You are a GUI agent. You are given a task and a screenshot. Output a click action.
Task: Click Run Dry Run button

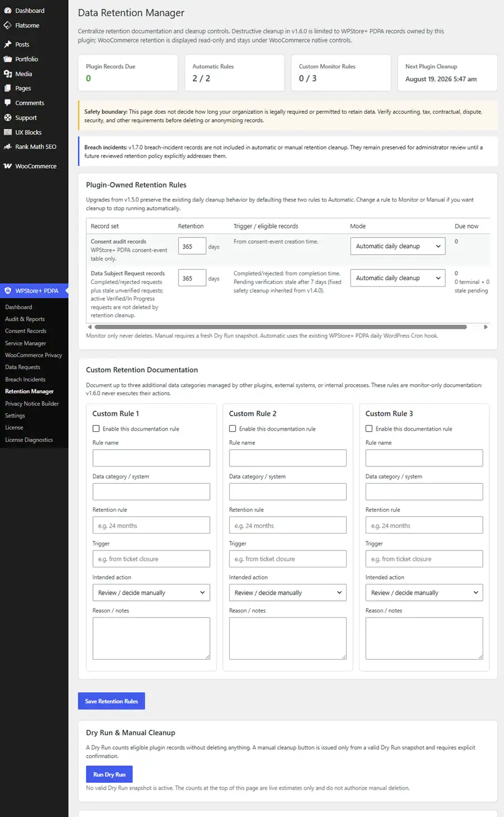click(x=109, y=774)
